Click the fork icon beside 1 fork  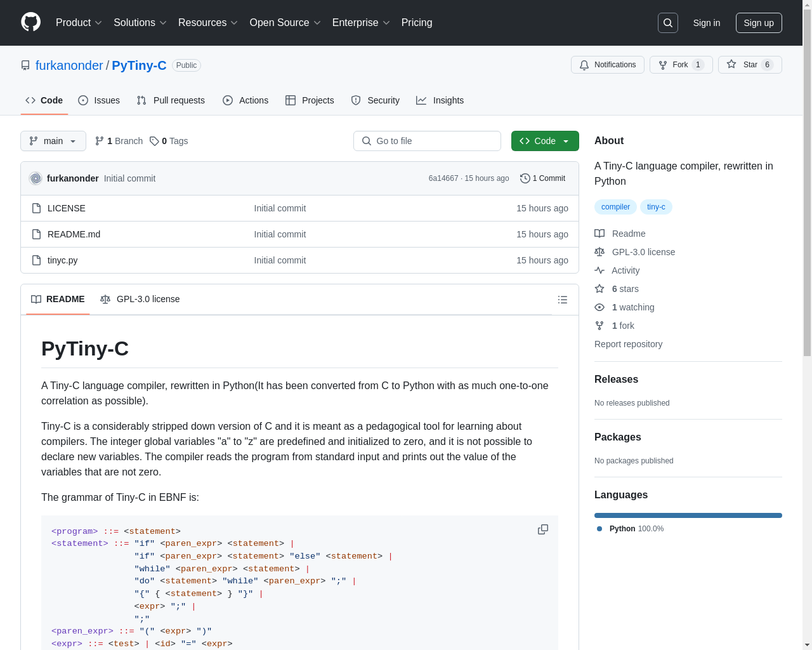point(599,326)
